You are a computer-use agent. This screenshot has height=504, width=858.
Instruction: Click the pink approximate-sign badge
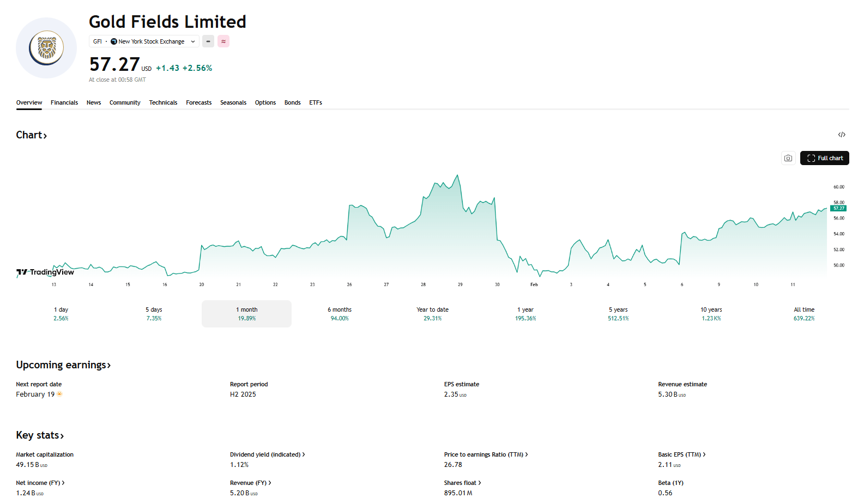click(223, 41)
